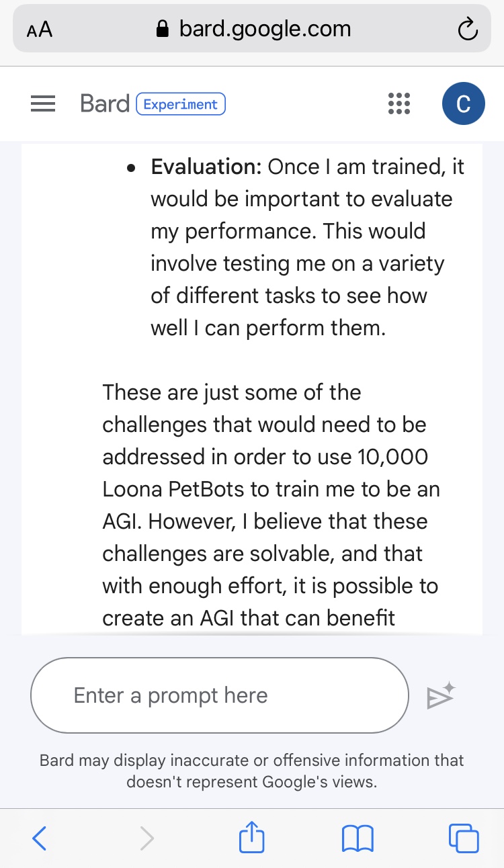
Task: Click the Experiment badge
Action: [181, 104]
